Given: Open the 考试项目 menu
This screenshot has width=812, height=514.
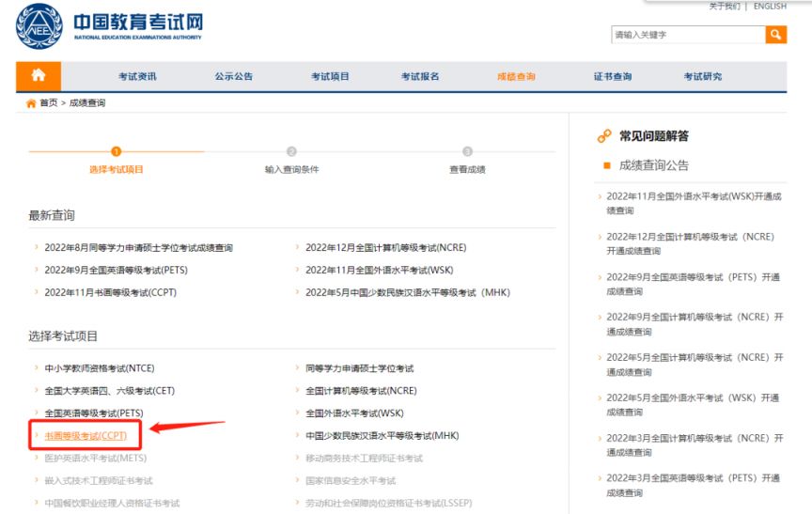Looking at the screenshot, I should 330,77.
